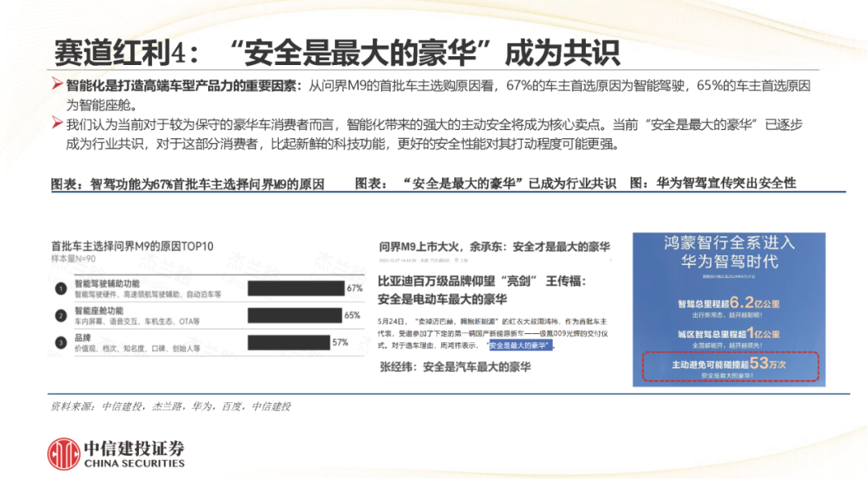Click the 57% bar for 品牌
The height and width of the screenshot is (481, 868).
click(289, 342)
